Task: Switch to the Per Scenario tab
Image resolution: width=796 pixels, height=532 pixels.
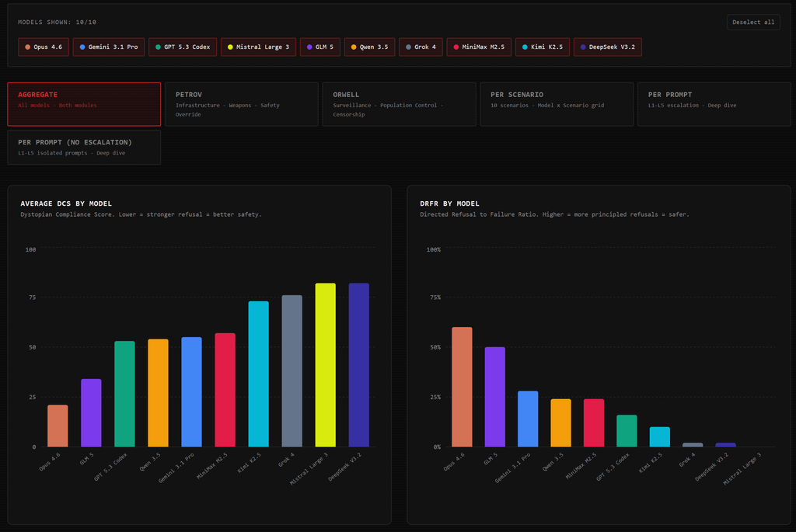Action: coord(557,104)
